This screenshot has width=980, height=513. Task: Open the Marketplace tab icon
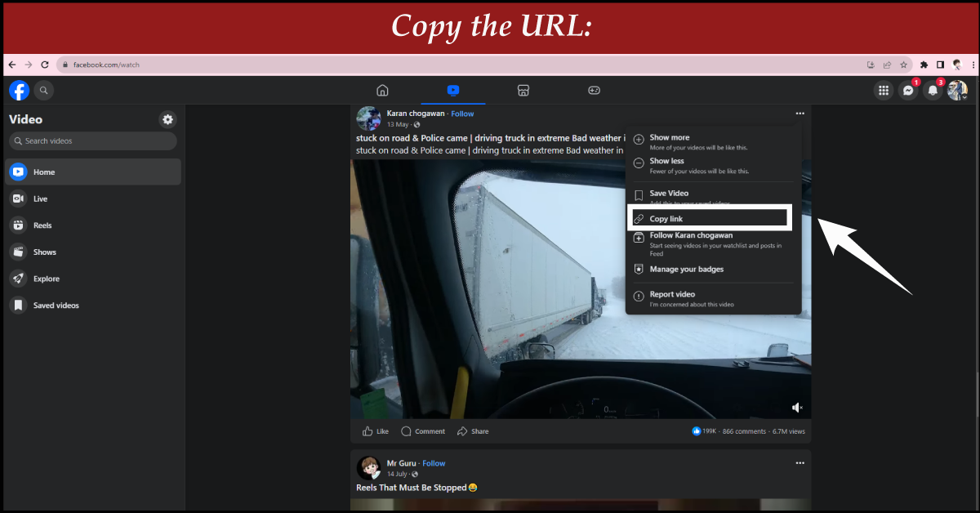524,91
